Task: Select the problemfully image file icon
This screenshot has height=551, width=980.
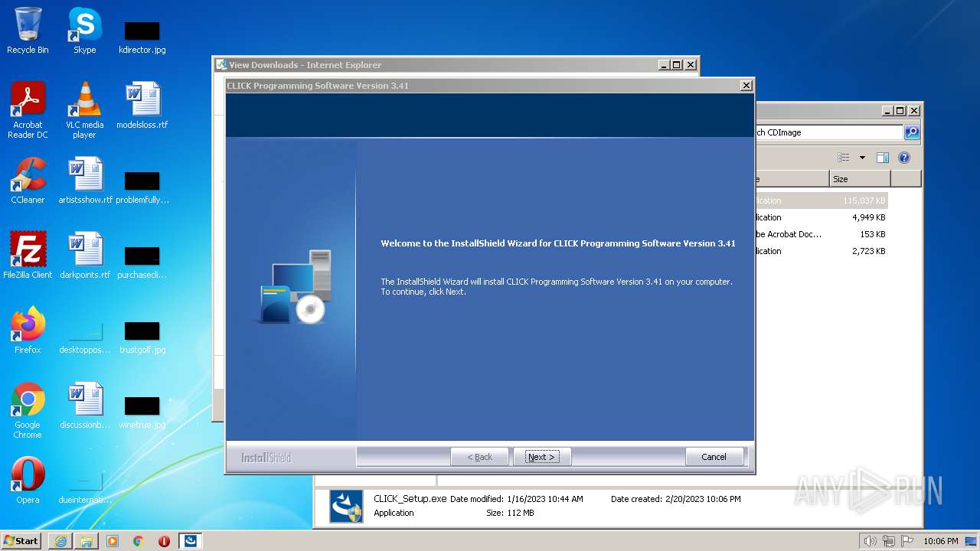Action: [x=142, y=187]
